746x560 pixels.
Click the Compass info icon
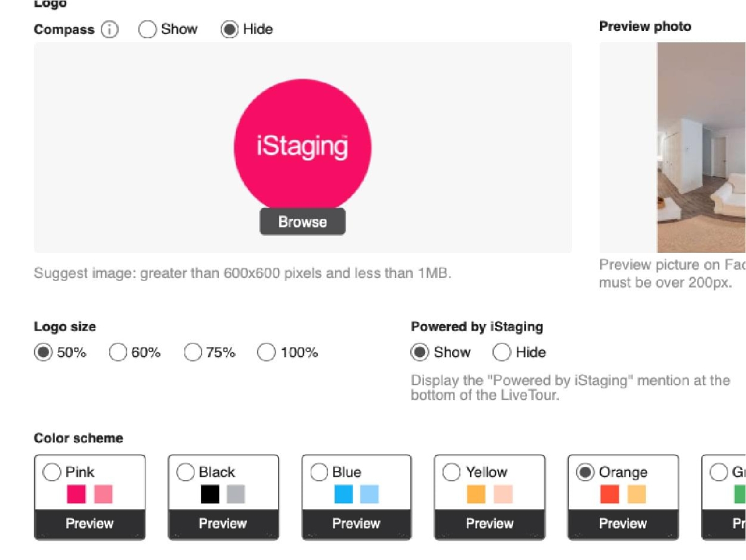[x=110, y=29]
